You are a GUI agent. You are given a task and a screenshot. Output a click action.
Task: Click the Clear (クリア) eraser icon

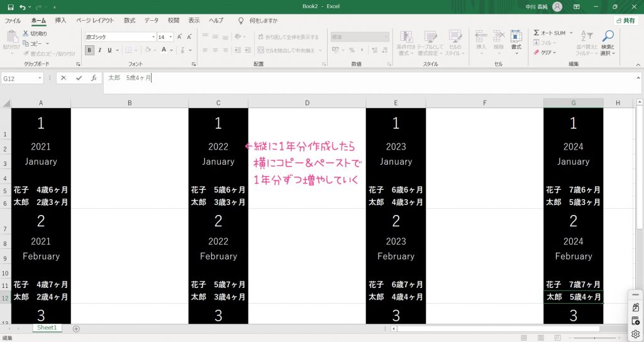[536, 52]
